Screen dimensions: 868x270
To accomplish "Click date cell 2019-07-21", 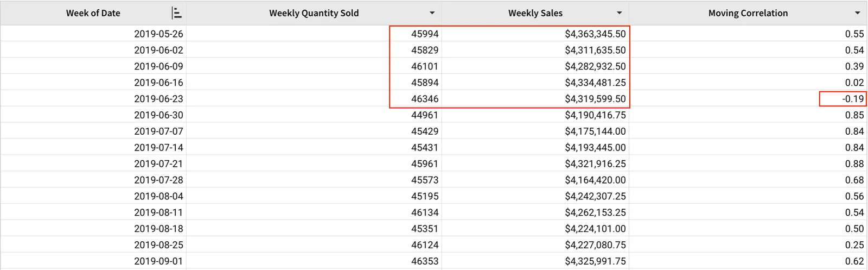I will click(x=93, y=164).
